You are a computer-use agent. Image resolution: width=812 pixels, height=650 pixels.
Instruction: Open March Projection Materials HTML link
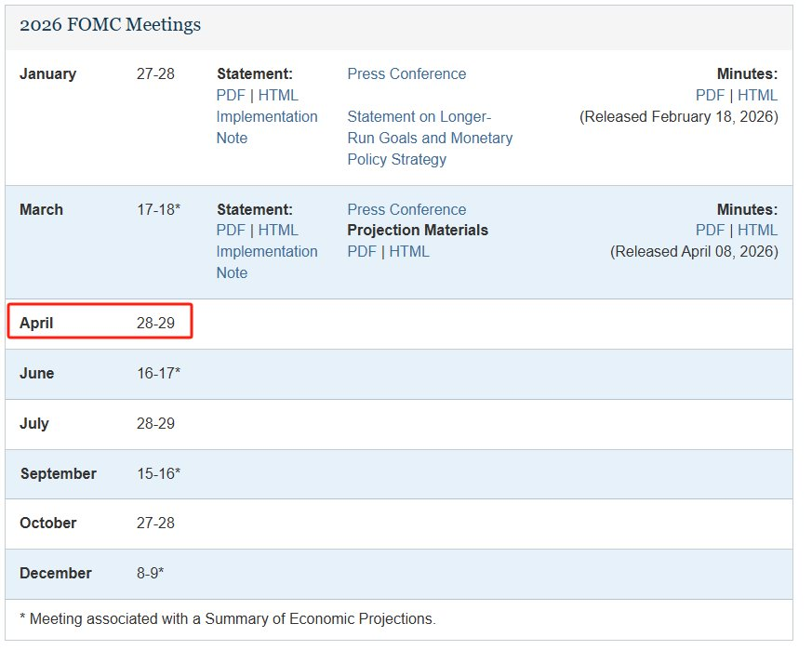tap(409, 251)
